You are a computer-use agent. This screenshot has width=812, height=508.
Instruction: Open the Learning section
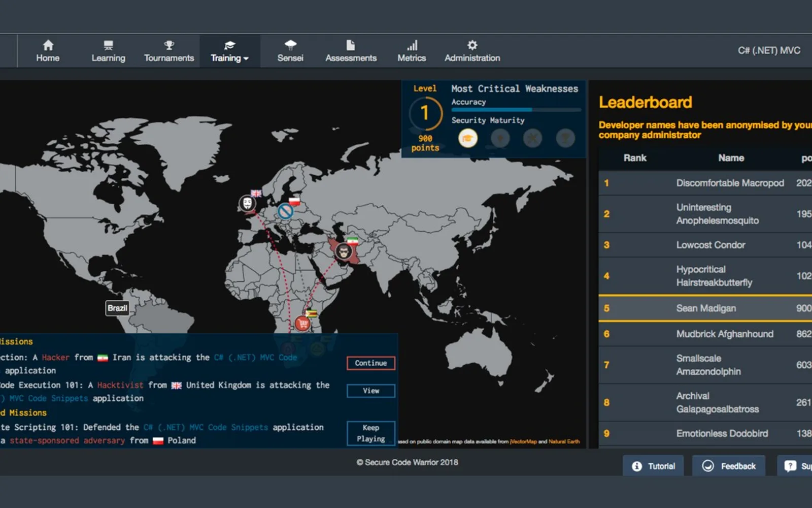coord(108,51)
